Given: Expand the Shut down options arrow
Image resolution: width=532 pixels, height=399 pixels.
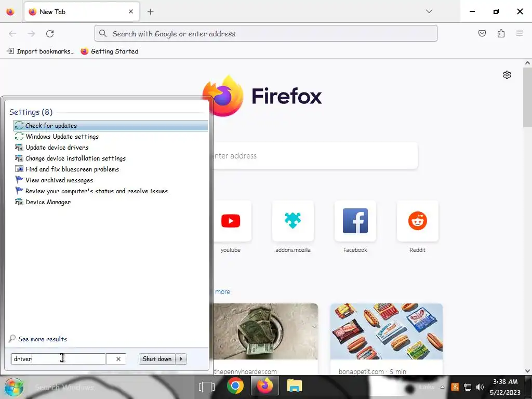Looking at the screenshot, I should pyautogui.click(x=181, y=359).
